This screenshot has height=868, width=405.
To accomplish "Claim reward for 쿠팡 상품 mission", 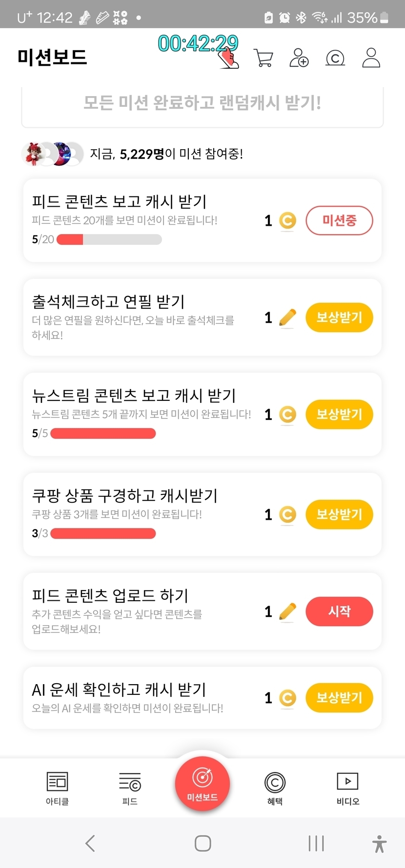I will [339, 514].
